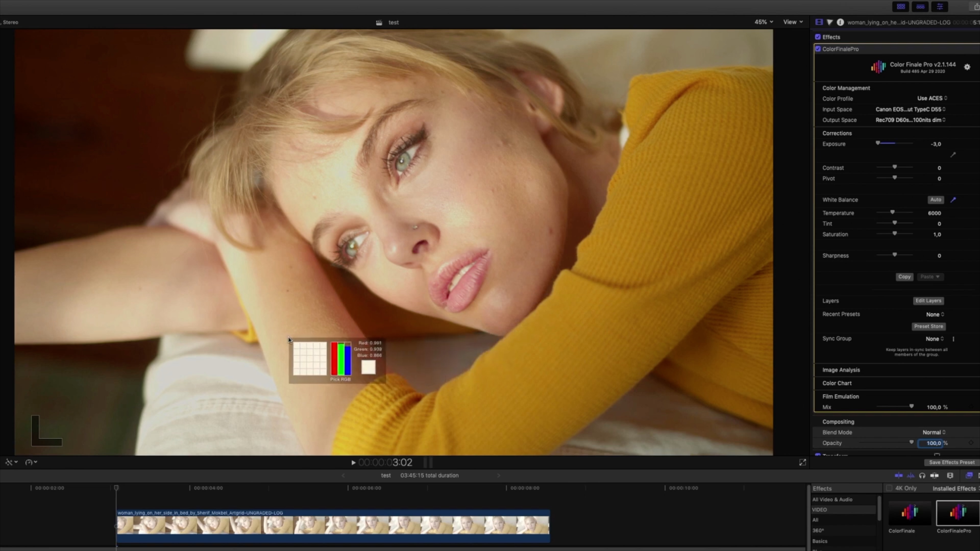Select the ColorFinalePro effect thumbnail

pyautogui.click(x=957, y=513)
